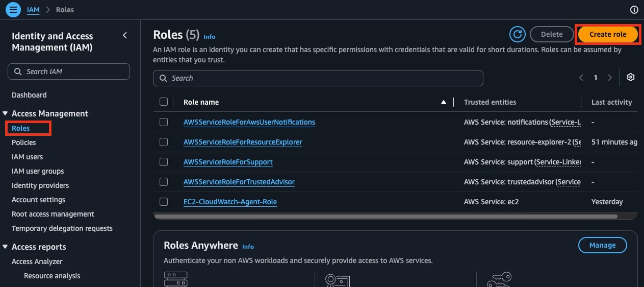Open AWSServiceRoleForResourceExplorer role link
Image resolution: width=644 pixels, height=287 pixels.
[243, 142]
